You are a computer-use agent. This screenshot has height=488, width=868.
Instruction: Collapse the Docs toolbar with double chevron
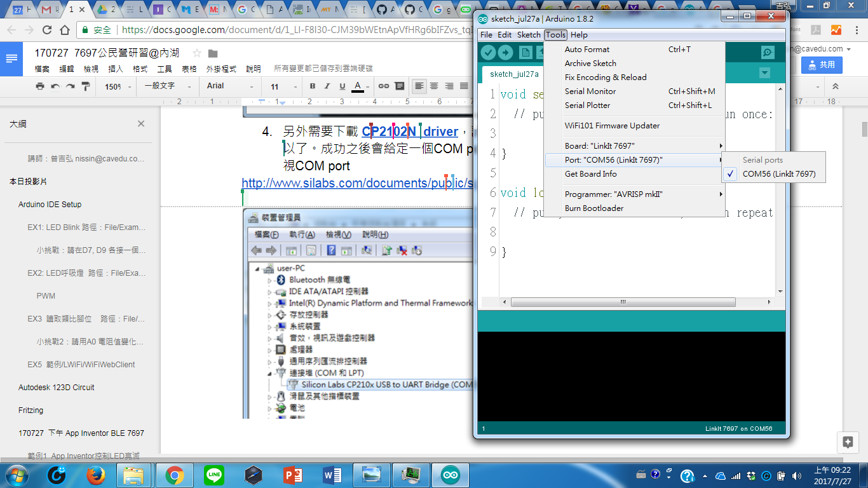pyautogui.click(x=836, y=86)
